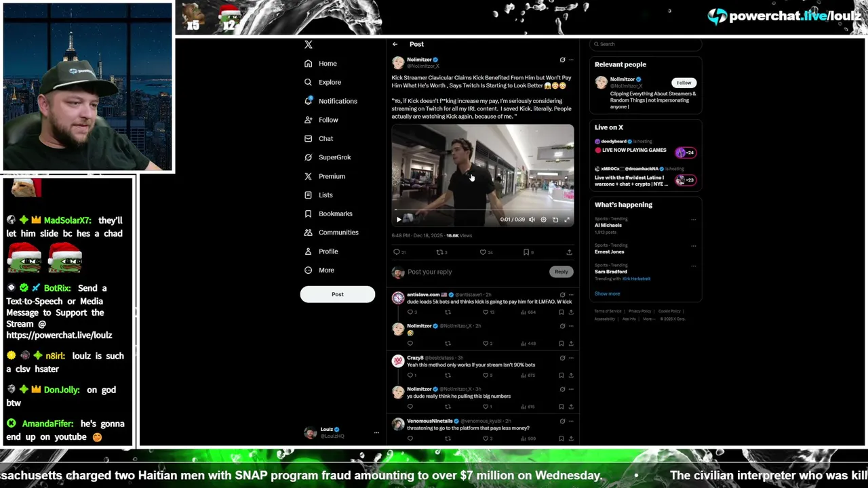868x488 pixels.
Task: Open xMROCx live space listing
Action: click(645, 176)
